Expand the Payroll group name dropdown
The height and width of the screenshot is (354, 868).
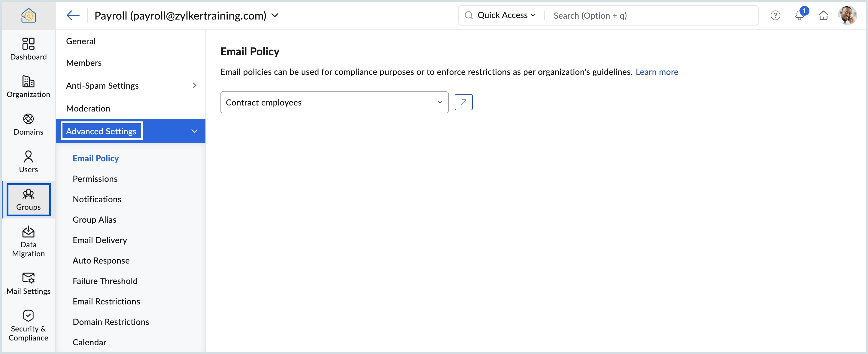click(x=275, y=16)
